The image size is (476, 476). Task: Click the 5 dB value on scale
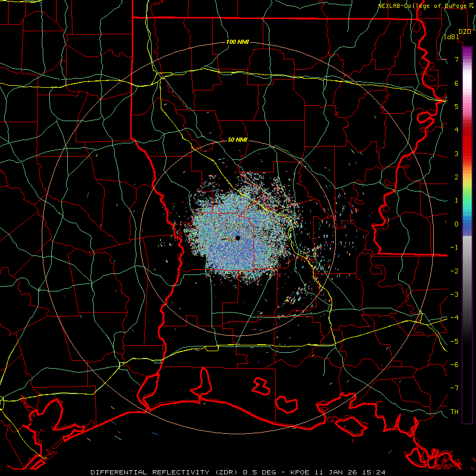click(456, 106)
